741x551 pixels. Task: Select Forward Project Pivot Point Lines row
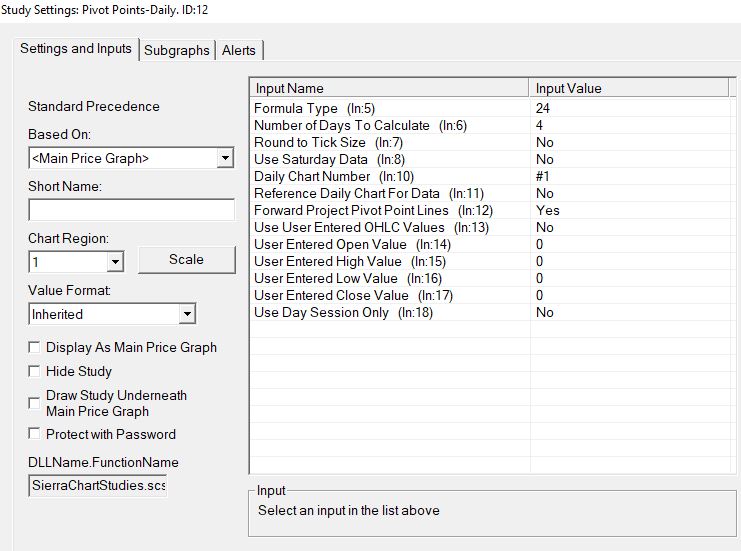coord(390,210)
